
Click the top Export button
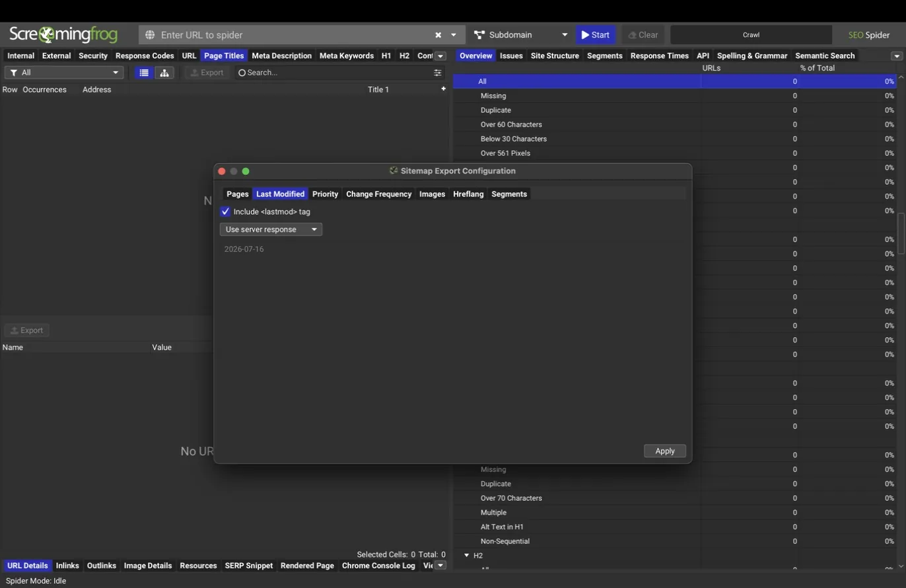[207, 73]
